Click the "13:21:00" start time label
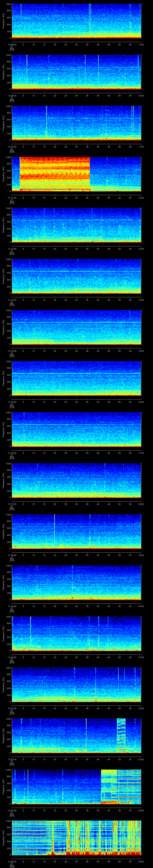The height and width of the screenshot is (868, 153). [12, 708]
